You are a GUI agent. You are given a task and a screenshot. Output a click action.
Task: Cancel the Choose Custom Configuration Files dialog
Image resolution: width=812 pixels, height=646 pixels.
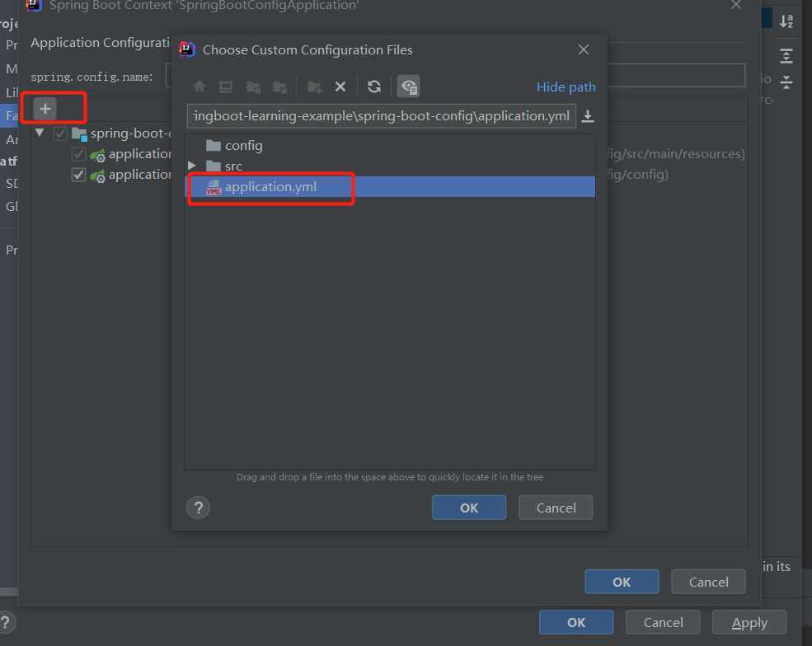tap(556, 508)
